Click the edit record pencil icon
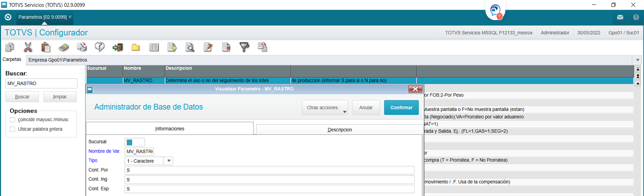Screen dimensions: 644x196 (x=208, y=47)
